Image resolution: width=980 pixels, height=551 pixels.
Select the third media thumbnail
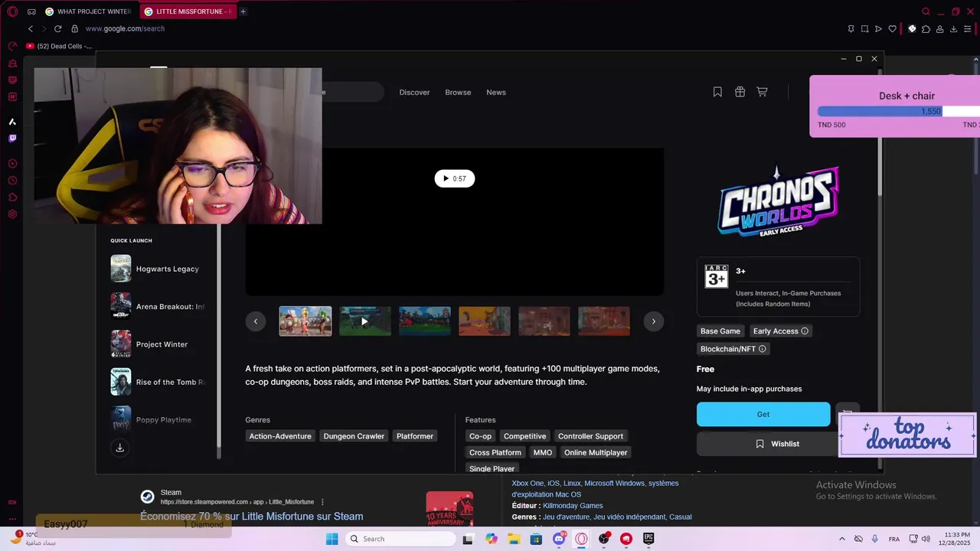(x=425, y=321)
